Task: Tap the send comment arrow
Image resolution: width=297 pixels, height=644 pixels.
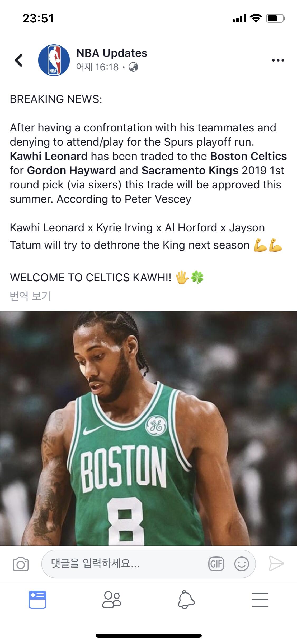Action: point(276,563)
